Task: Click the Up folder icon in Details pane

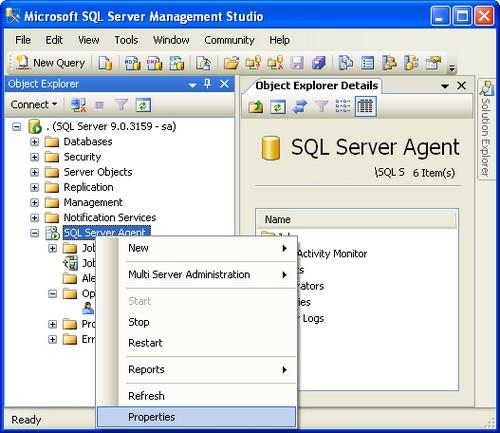Action: click(x=256, y=107)
